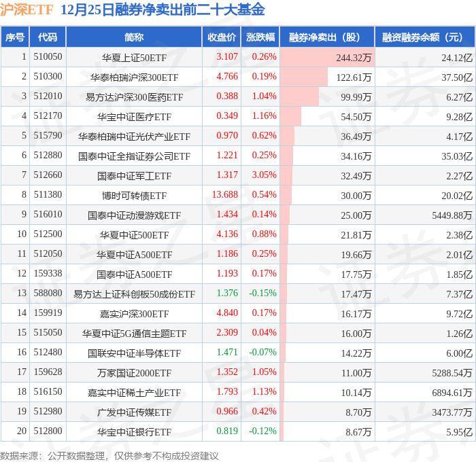Click the title 12月25日融券净卖出前二十大基金

click(163, 10)
